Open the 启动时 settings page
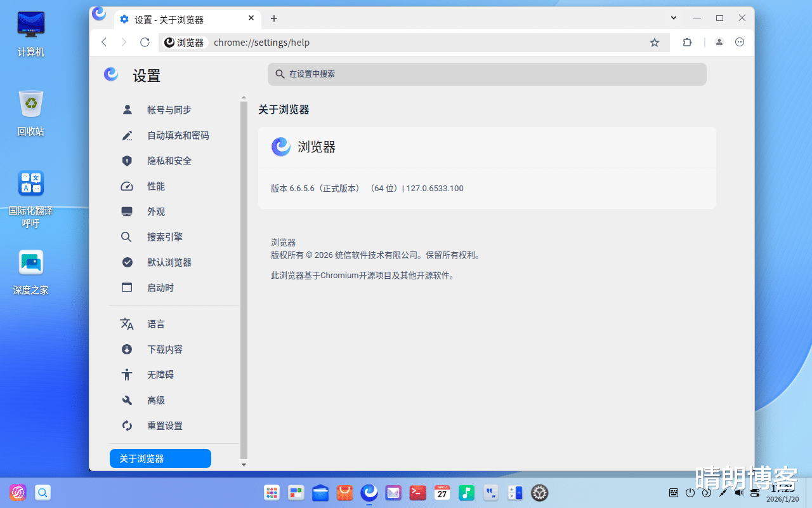 (160, 288)
